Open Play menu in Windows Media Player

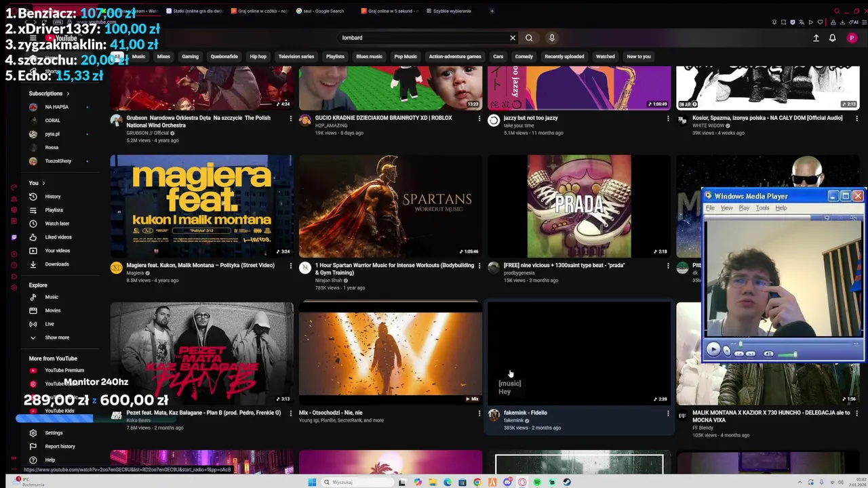click(x=744, y=208)
